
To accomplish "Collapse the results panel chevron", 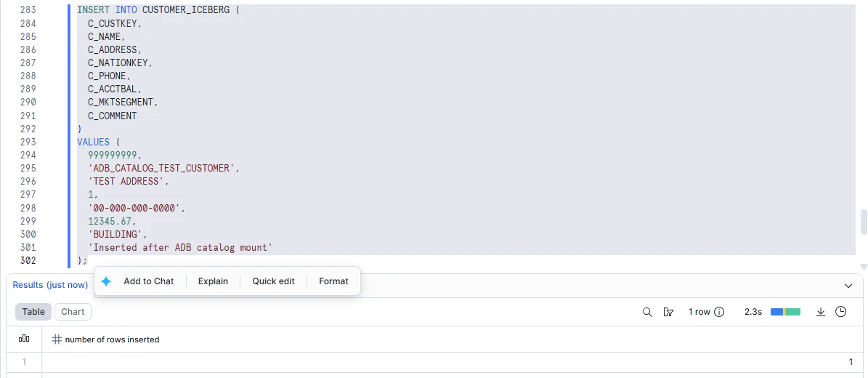I will (x=848, y=286).
